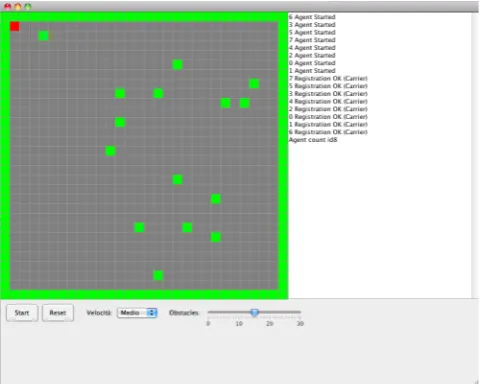The image size is (481, 384).
Task: Select log line '4 Agent Started'
Action: coord(312,48)
